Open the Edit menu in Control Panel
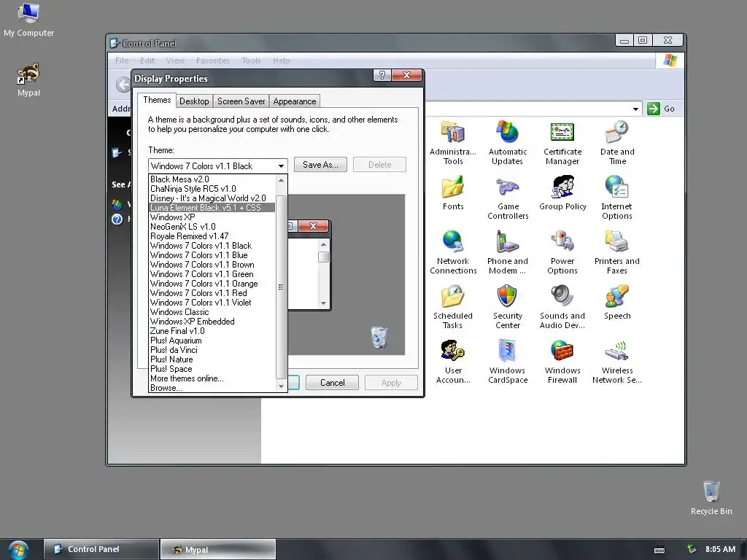 click(147, 61)
